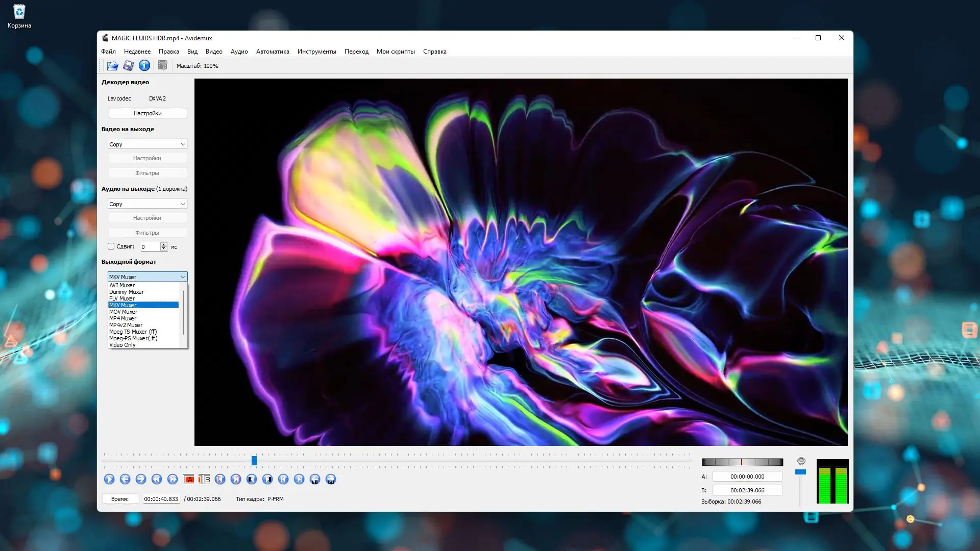Click the Время button
Viewport: 980px width, 551px height.
pos(120,499)
